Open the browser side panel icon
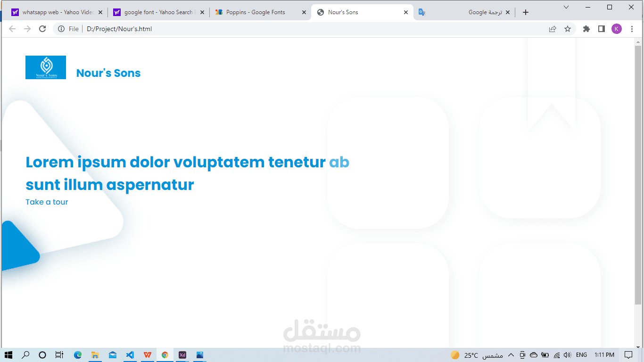 click(x=602, y=29)
